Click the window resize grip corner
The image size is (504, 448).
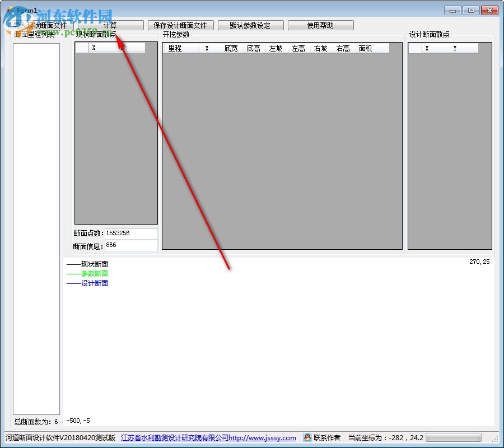coord(495,439)
